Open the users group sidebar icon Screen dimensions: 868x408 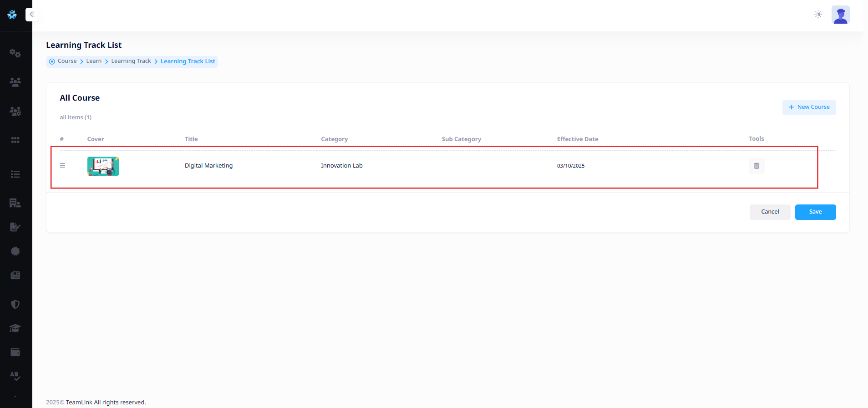click(15, 82)
